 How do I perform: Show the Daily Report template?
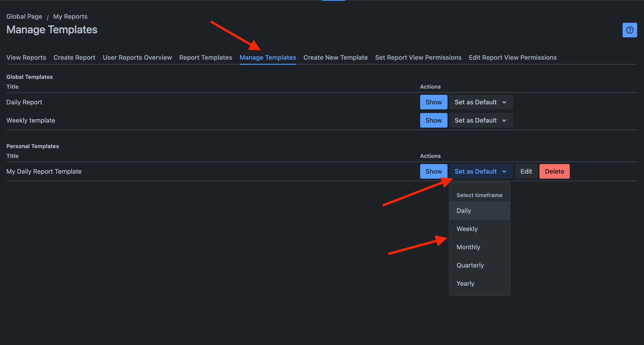[434, 102]
